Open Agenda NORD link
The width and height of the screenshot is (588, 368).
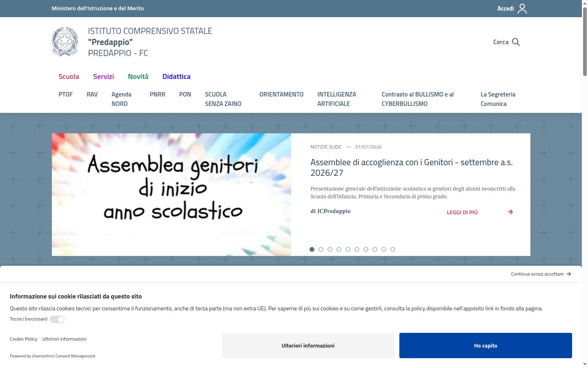coord(122,99)
